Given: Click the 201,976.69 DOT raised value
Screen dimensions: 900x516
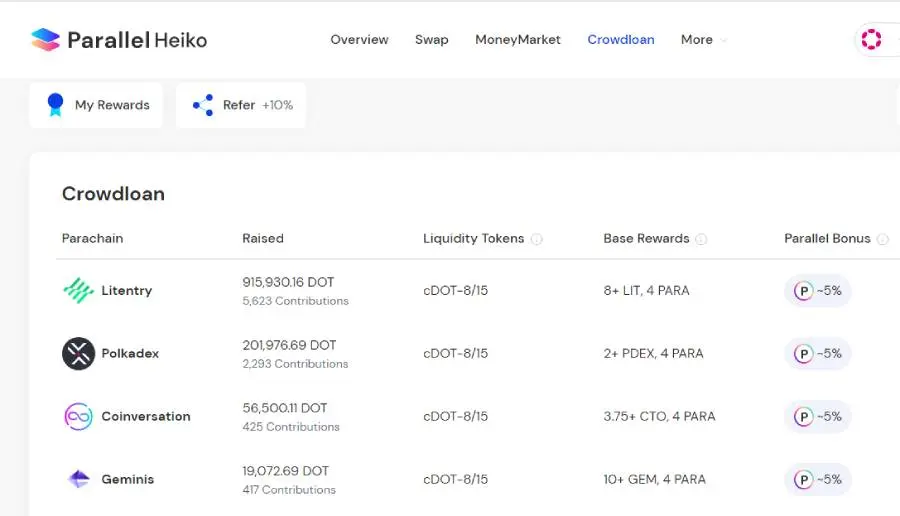Looking at the screenshot, I should click(289, 345).
